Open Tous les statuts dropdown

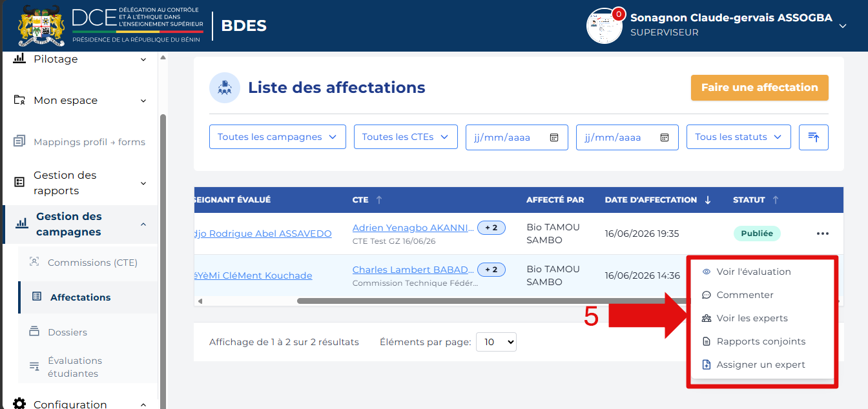click(739, 137)
